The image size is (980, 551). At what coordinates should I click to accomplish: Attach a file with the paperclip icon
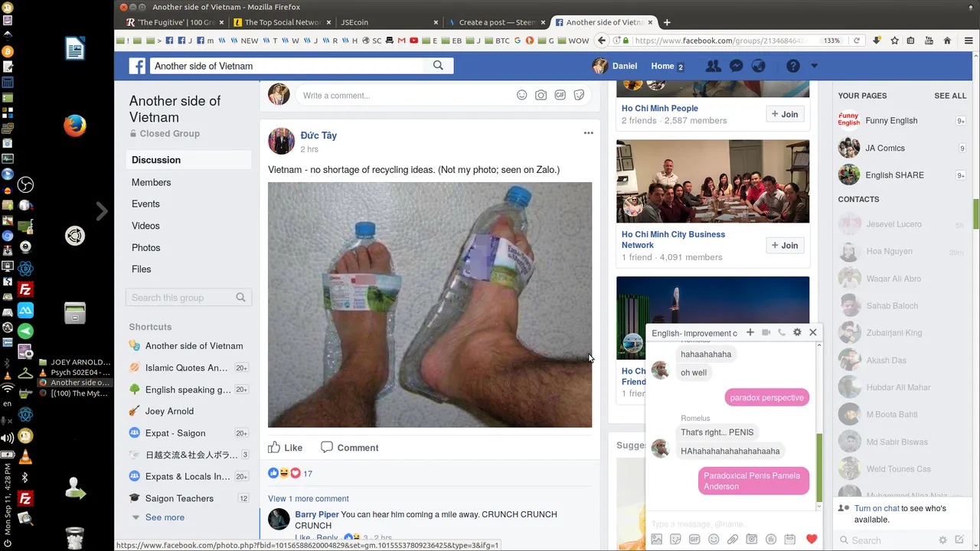coord(733,540)
